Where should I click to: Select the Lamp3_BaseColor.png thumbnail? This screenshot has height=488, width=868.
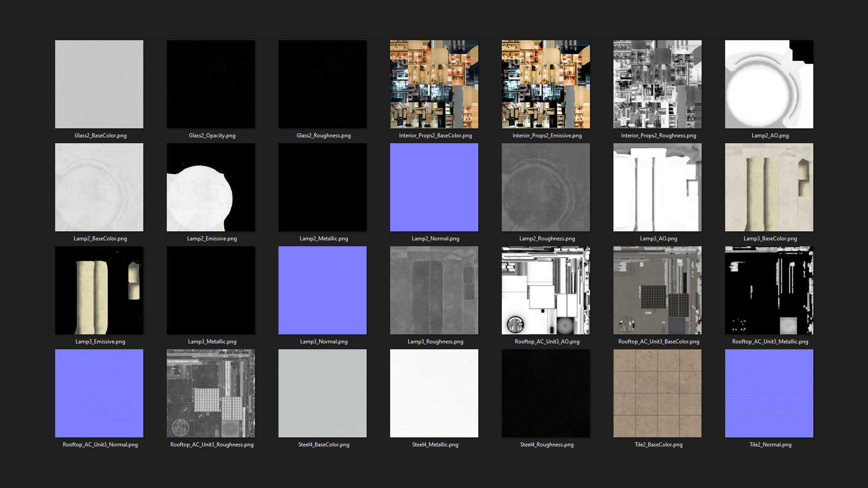coord(769,187)
